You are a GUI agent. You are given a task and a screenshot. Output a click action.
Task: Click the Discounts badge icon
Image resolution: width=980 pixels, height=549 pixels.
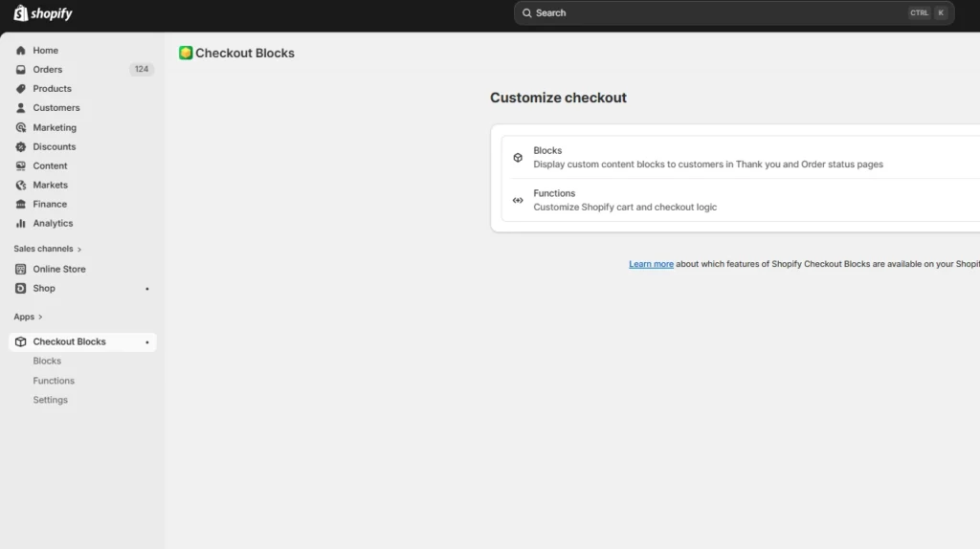pos(21,146)
